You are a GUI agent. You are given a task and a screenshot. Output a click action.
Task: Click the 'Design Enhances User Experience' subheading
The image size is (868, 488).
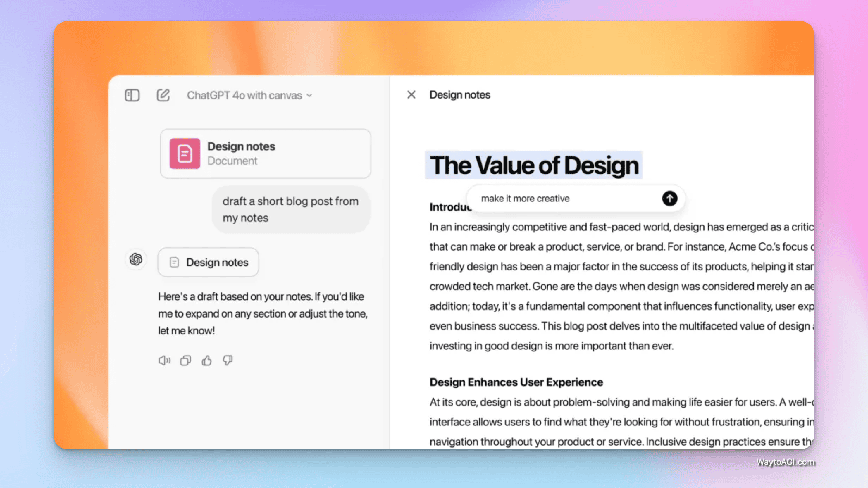[516, 382]
